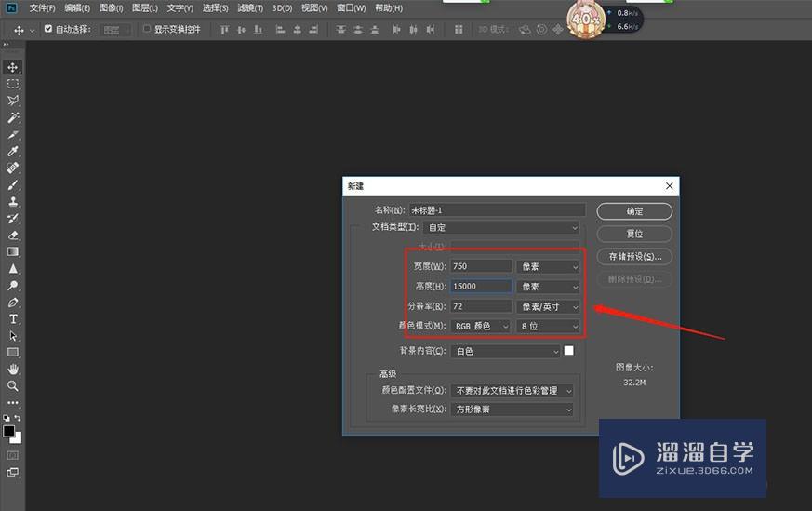Screen dimensions: 812x511
Task: Select the Move tool in the toolbar
Action: tap(13, 67)
